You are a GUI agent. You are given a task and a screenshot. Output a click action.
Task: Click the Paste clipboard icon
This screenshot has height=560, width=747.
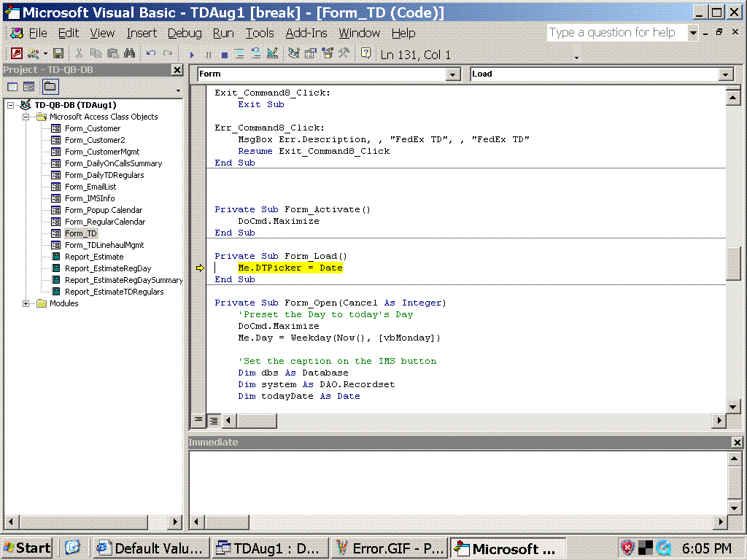(113, 53)
